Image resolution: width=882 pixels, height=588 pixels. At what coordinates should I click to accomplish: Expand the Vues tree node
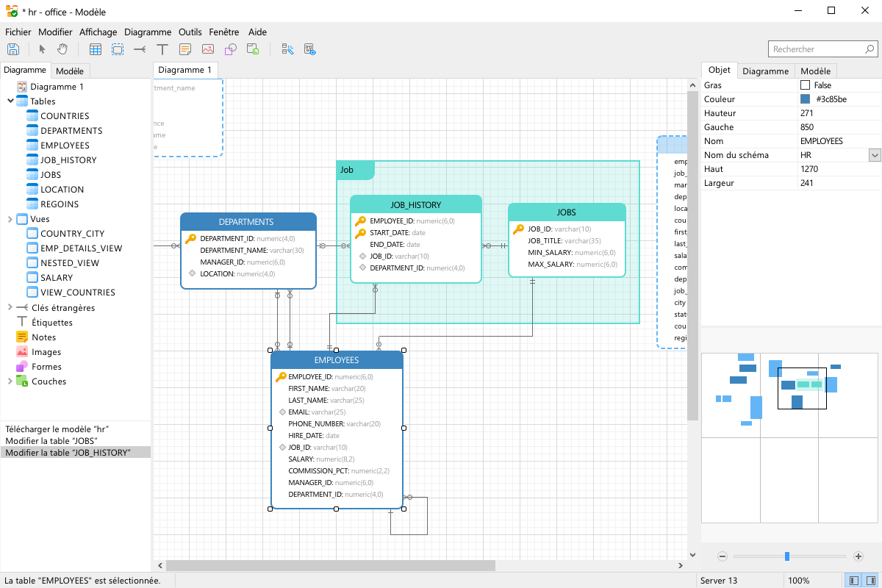pyautogui.click(x=10, y=219)
